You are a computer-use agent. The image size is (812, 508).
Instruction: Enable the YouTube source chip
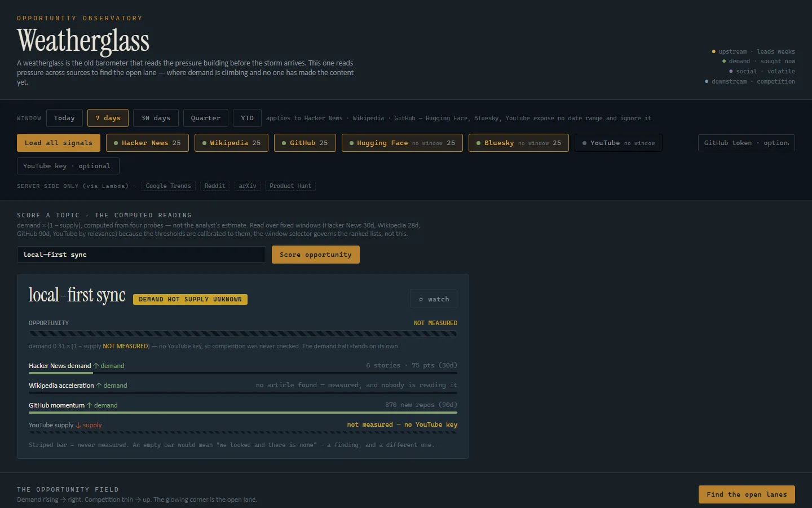(x=619, y=143)
